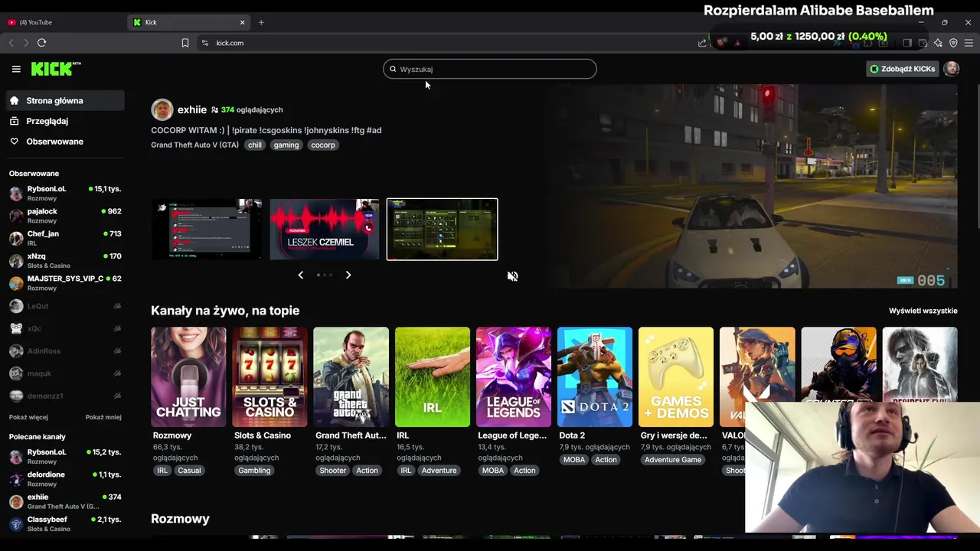Image resolution: width=980 pixels, height=551 pixels.
Task: Click the Casual tag under Rozmowy
Action: [x=189, y=471]
